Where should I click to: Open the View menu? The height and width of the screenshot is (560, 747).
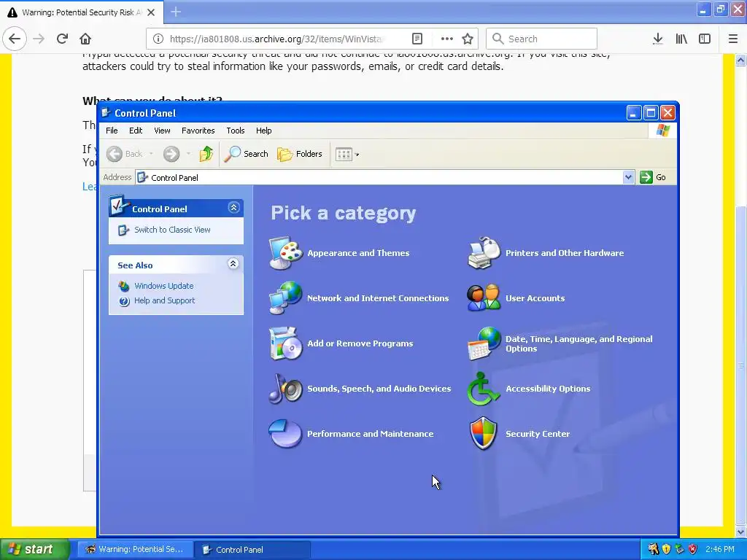tap(162, 131)
